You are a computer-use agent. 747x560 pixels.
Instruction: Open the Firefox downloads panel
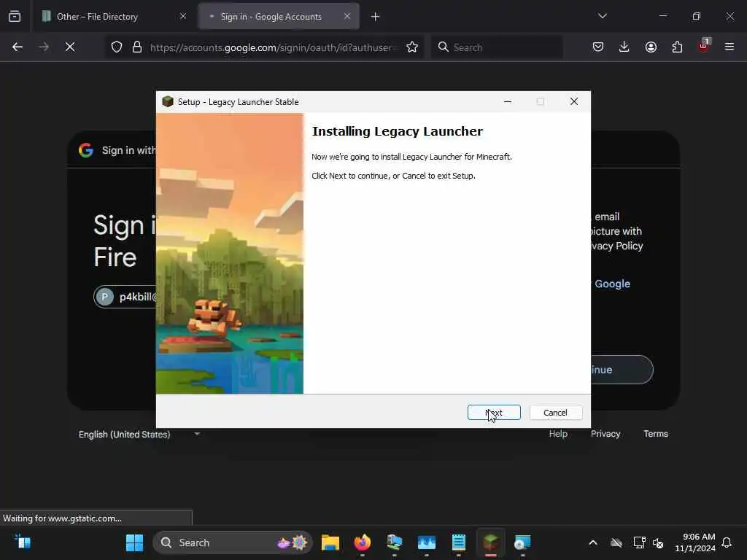click(x=624, y=47)
